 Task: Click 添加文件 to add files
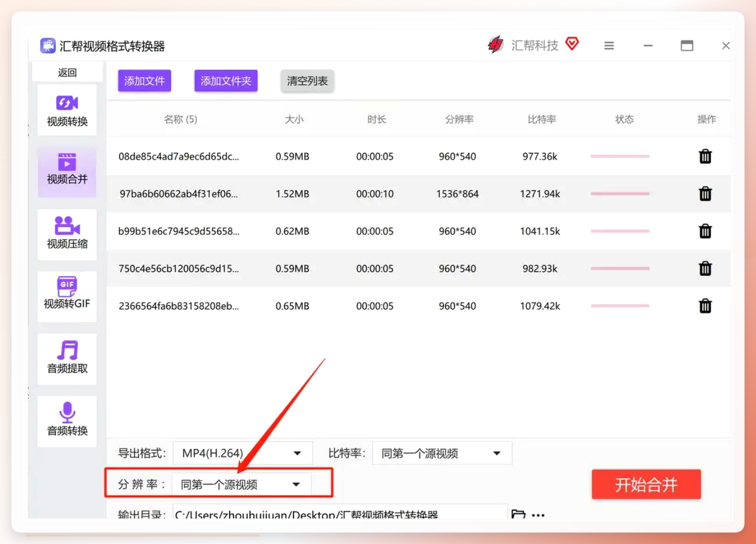click(x=144, y=81)
